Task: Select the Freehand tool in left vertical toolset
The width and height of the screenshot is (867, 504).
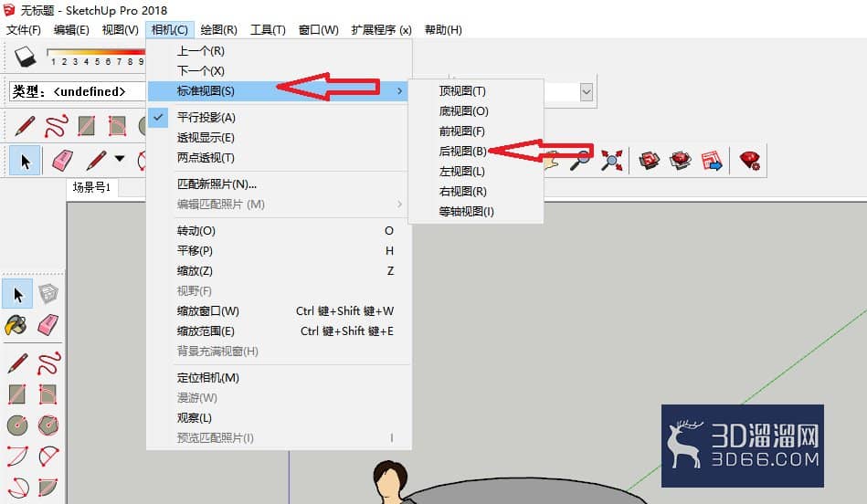Action: point(48,363)
